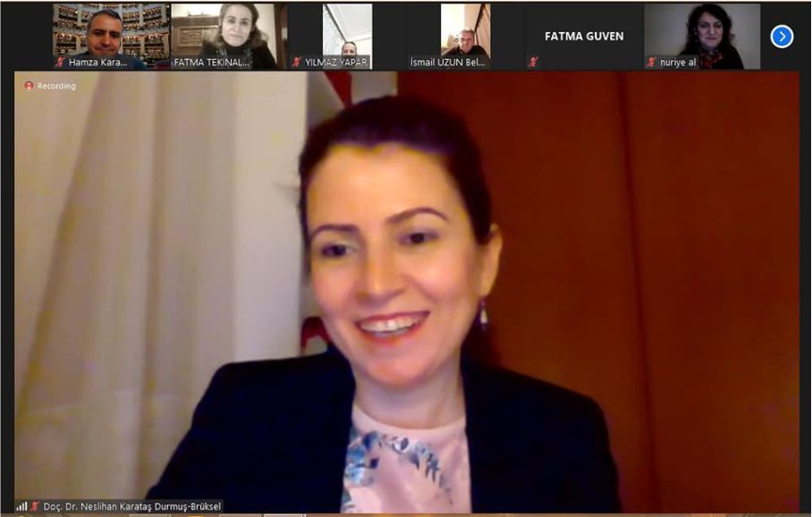Click the 'Recording' status text

point(56,86)
